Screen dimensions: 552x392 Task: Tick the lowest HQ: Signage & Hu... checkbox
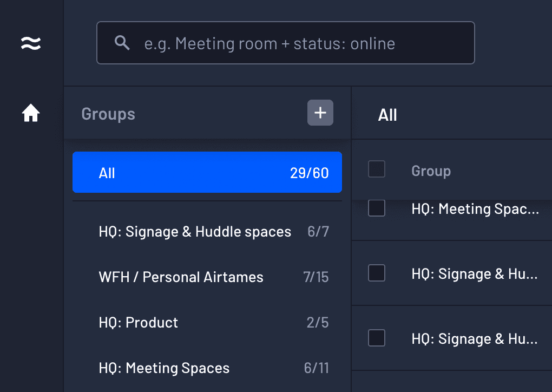coord(376,338)
